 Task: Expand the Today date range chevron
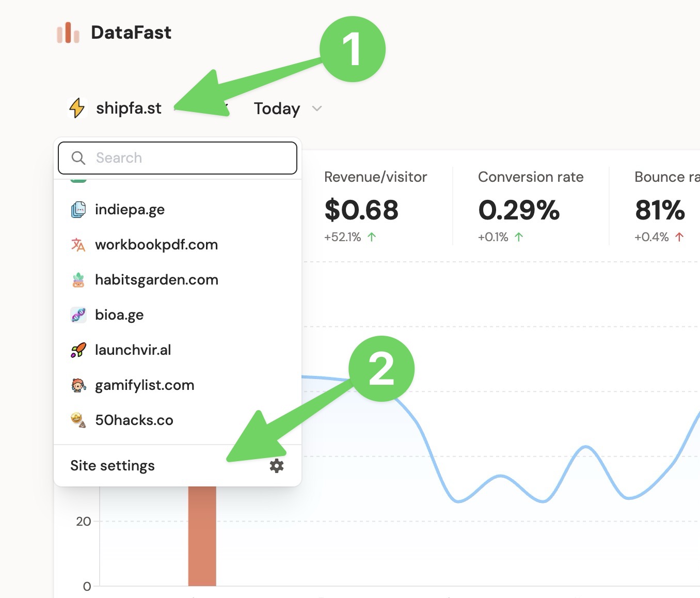[317, 108]
